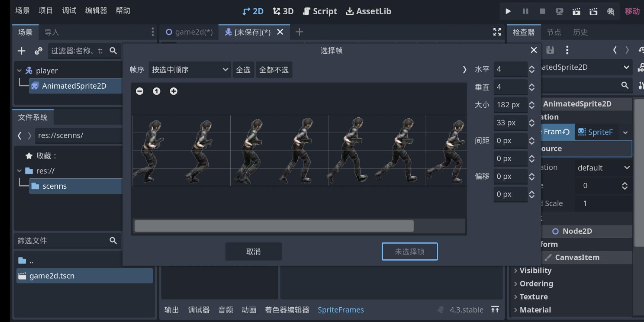Reset sprite sheet zoom to 100%
Screen dimensions: 644x322
tap(157, 91)
